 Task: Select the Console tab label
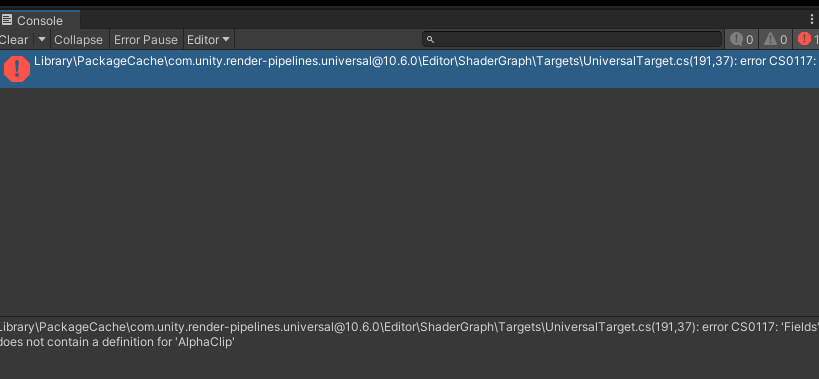point(40,21)
